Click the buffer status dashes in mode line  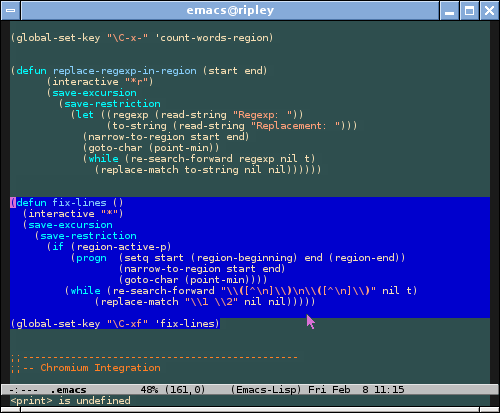[24, 389]
